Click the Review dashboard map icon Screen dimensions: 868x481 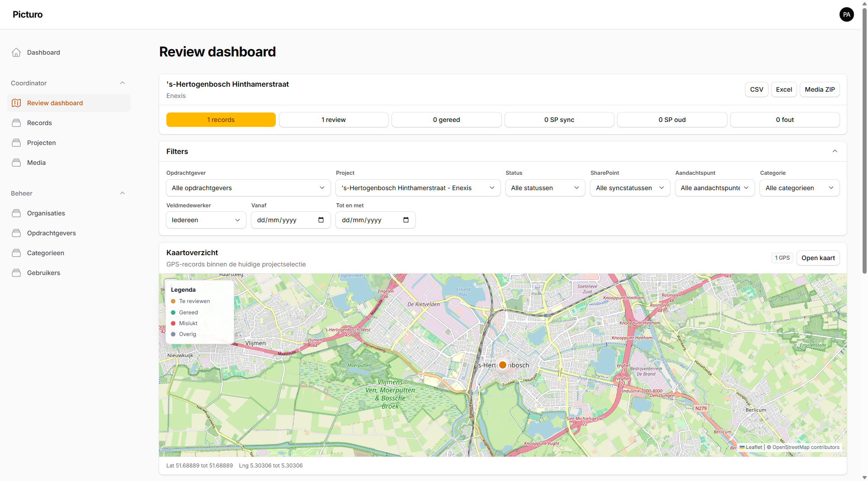point(16,103)
